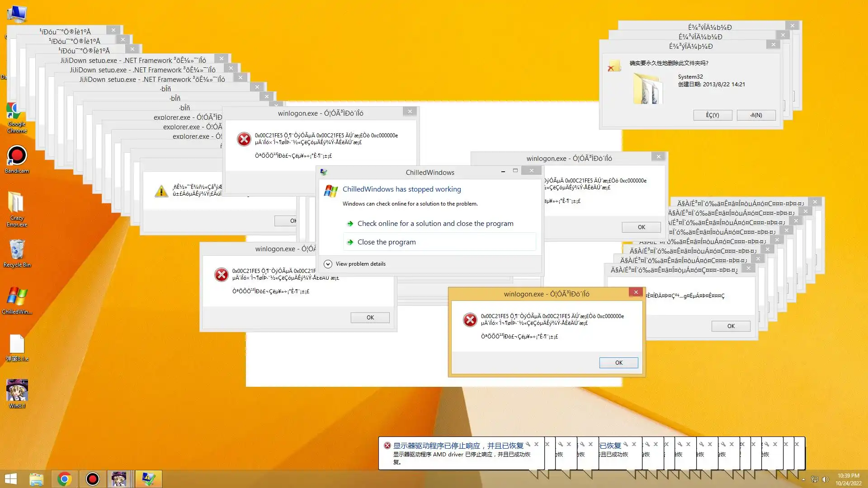Open the volume speaker tray icon
868x488 pixels.
pos(825,479)
